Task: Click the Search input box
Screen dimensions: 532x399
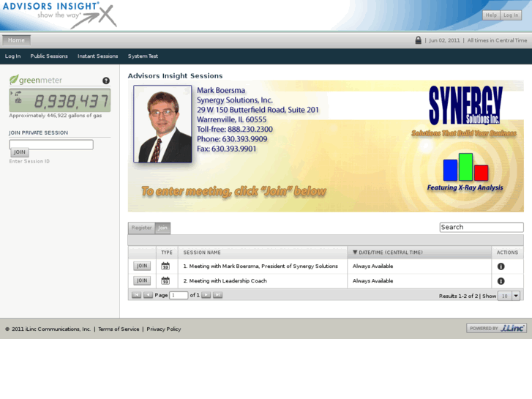Action: point(482,227)
